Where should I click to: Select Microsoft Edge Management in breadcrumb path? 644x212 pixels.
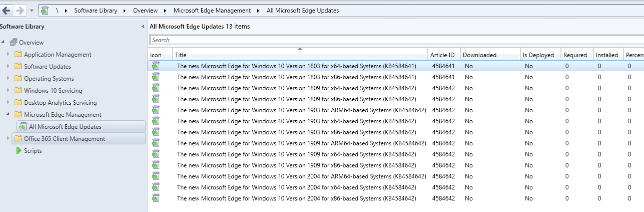pos(212,11)
